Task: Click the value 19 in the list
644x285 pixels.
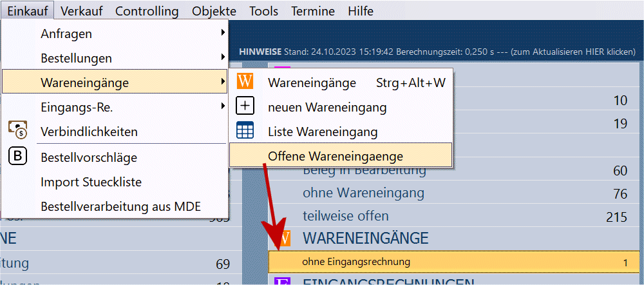Action: [620, 123]
